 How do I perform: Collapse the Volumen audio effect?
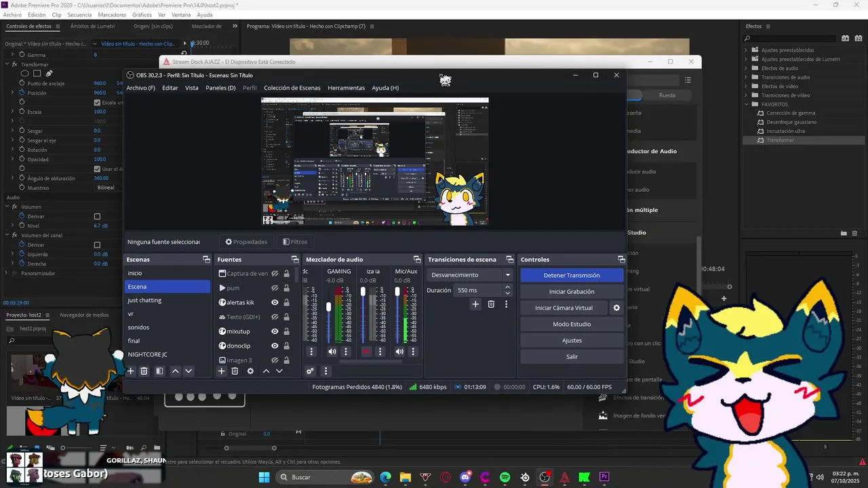[x=6, y=207]
